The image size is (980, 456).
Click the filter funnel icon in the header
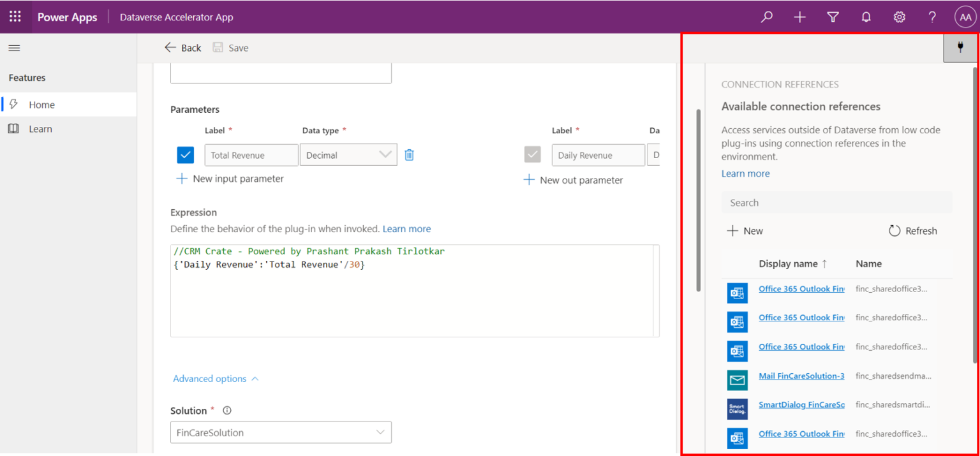(x=833, y=17)
